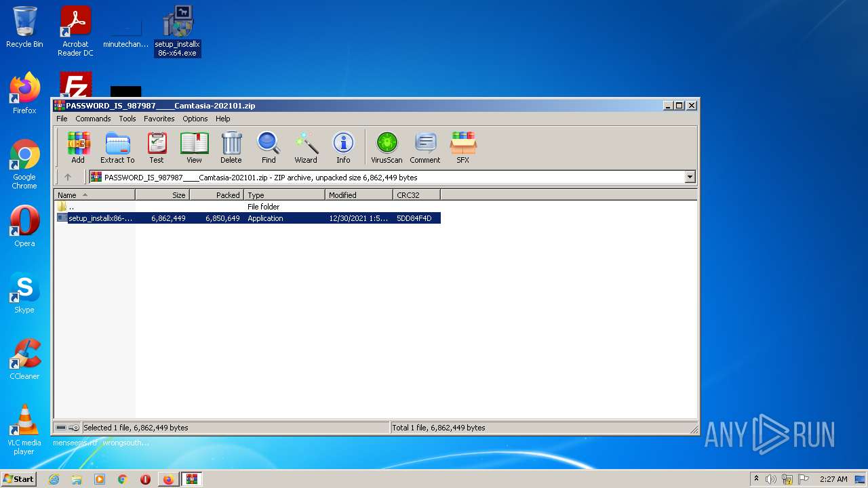Image resolution: width=868 pixels, height=488 pixels.
Task: Sort by Modified column header
Action: 359,195
